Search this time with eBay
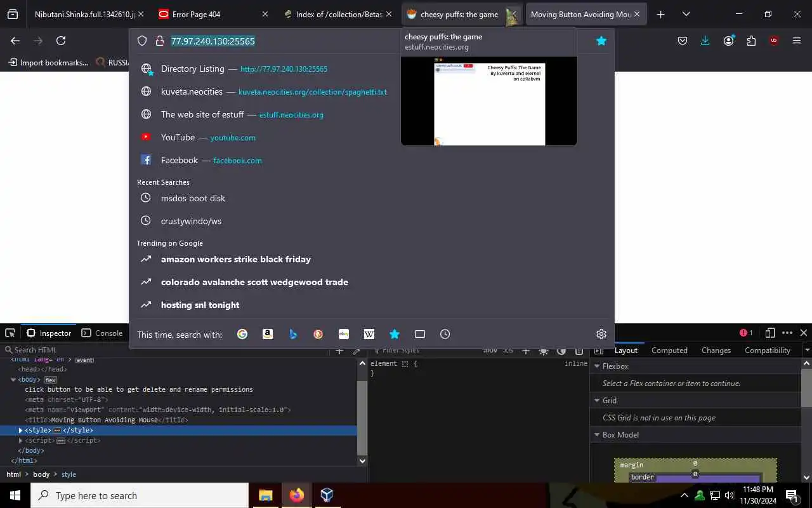812x508 pixels. pos(344,334)
